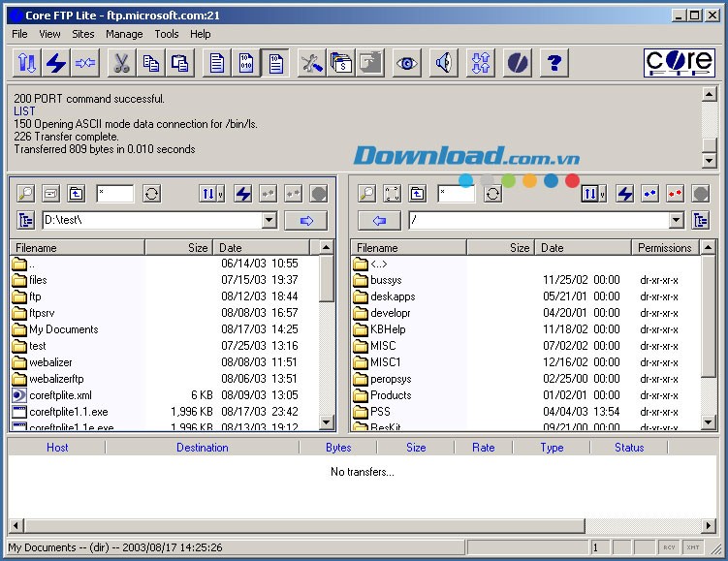The height and width of the screenshot is (561, 728).
Task: Click the remote pane red arrows icon
Action: click(x=675, y=194)
